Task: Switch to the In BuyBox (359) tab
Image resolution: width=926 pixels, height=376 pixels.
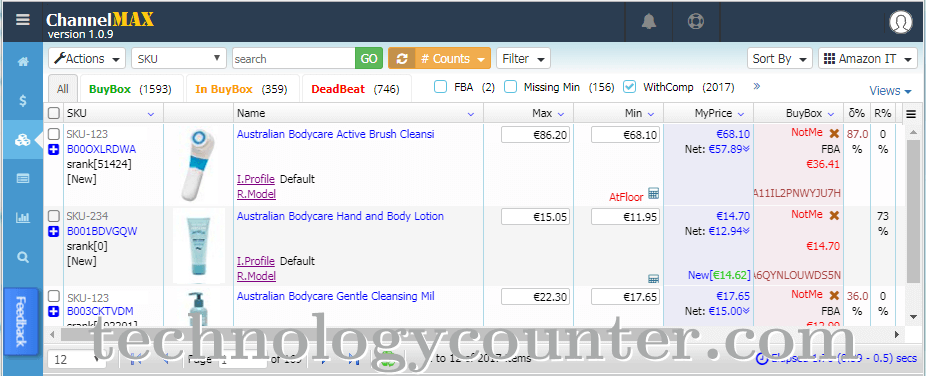Action: pyautogui.click(x=242, y=89)
